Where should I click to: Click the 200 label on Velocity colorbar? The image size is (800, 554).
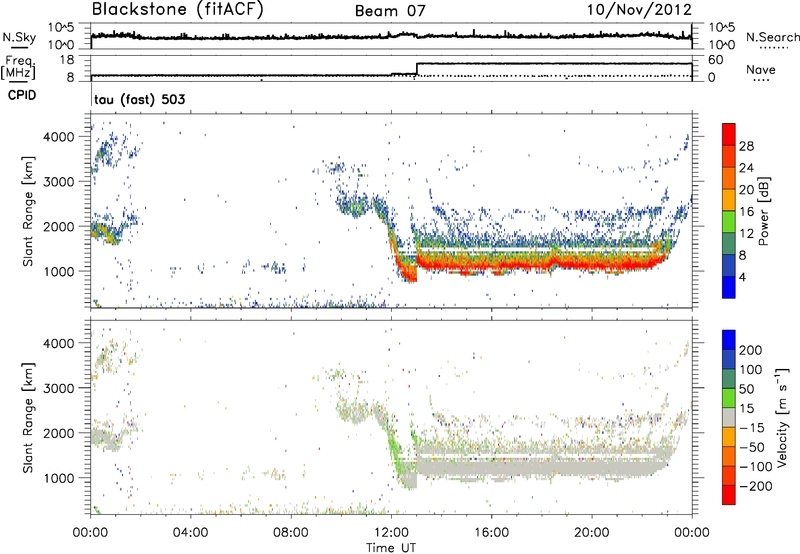[x=751, y=350]
